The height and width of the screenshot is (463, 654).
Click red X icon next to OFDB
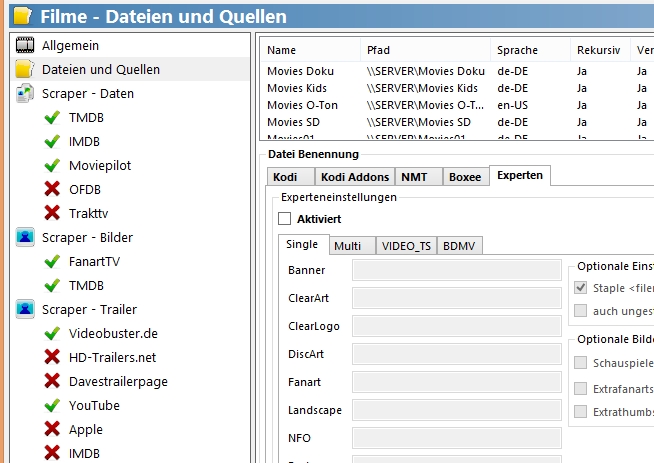coord(52,189)
